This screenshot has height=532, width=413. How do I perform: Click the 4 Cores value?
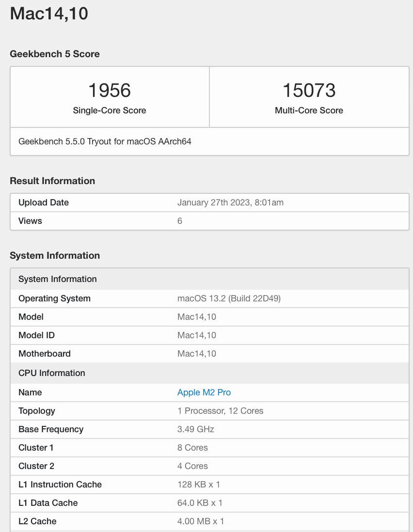(193, 466)
